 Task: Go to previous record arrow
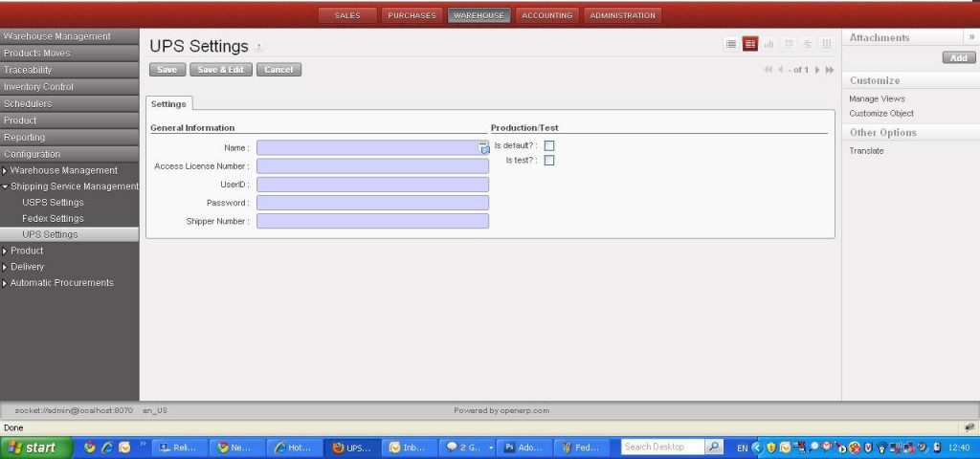[x=781, y=70]
